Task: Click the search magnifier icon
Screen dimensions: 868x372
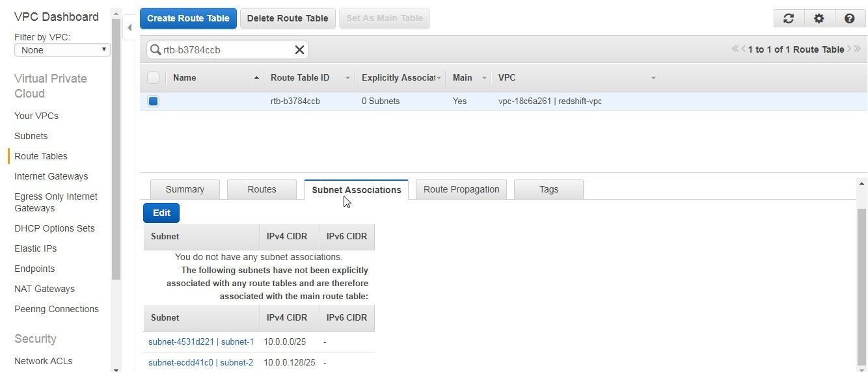Action: (x=156, y=49)
